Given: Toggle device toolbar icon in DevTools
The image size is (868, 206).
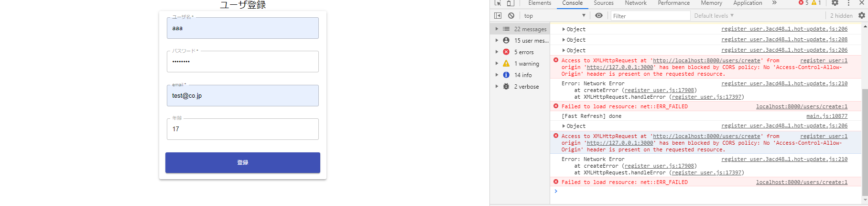Looking at the screenshot, I should coord(510,3).
